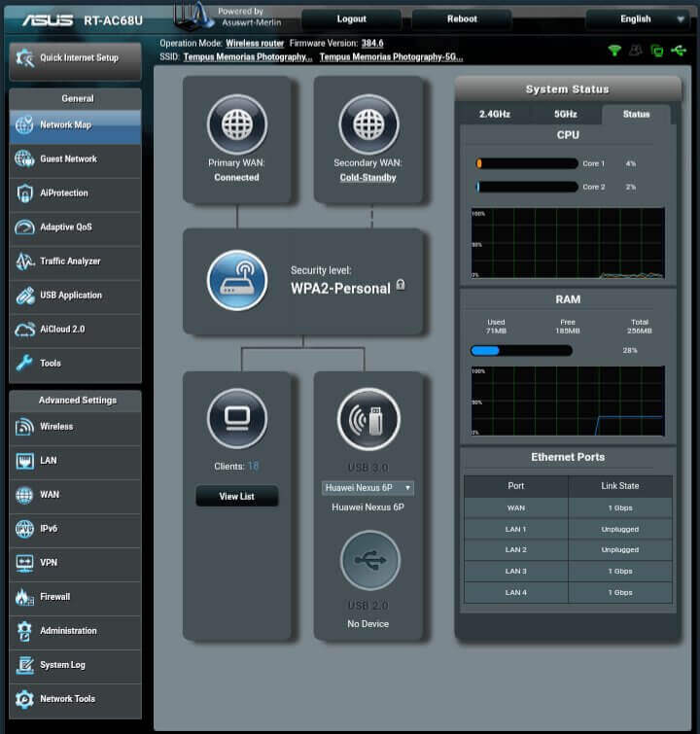
Task: Open Network Map in the sidebar
Action: click(76, 125)
